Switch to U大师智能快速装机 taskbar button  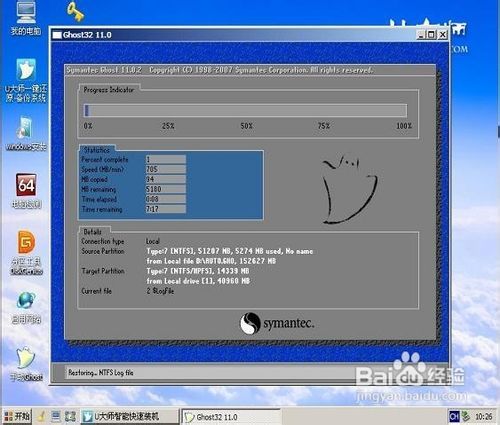(130, 417)
